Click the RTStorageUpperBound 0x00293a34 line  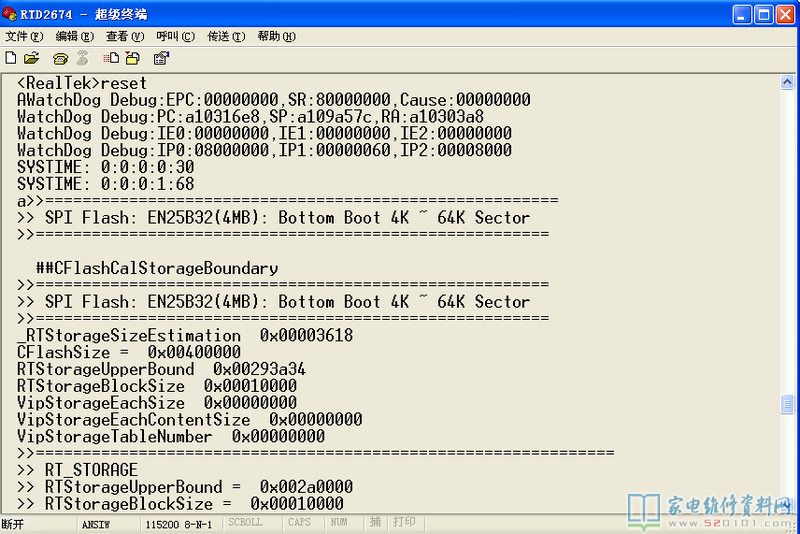161,369
